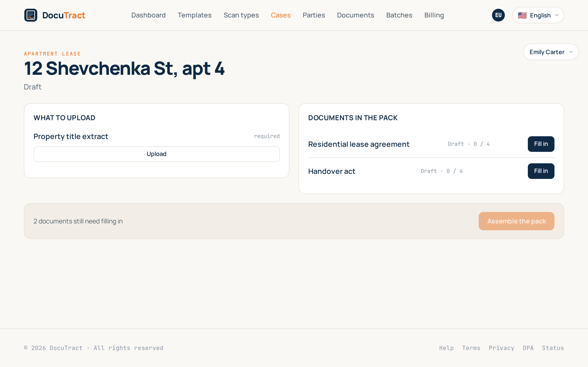Open the Help footer link
The width and height of the screenshot is (588, 367).
pos(446,348)
